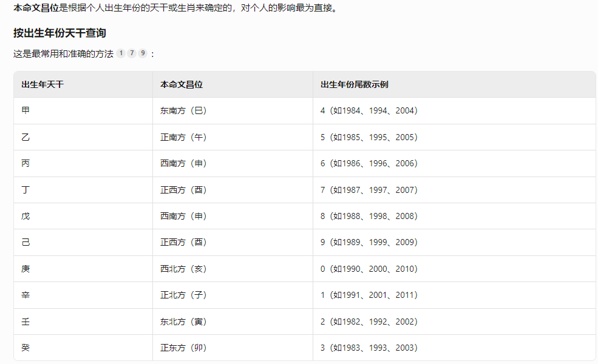Open citation badge number 1
598x364 pixels.
tap(121, 53)
